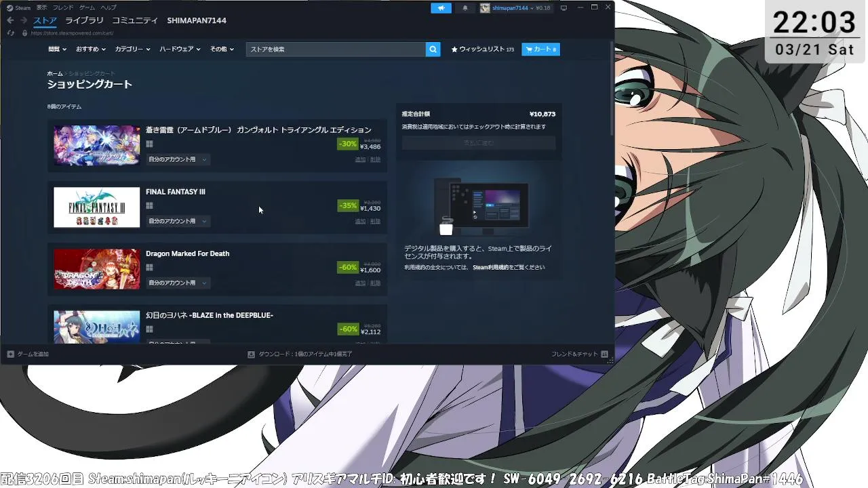Click the blue megaphone announcements icon
868x488 pixels.
pyautogui.click(x=441, y=8)
